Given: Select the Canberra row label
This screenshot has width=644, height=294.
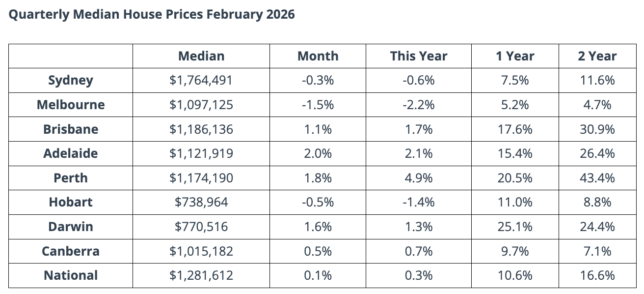Looking at the screenshot, I should click(71, 251).
